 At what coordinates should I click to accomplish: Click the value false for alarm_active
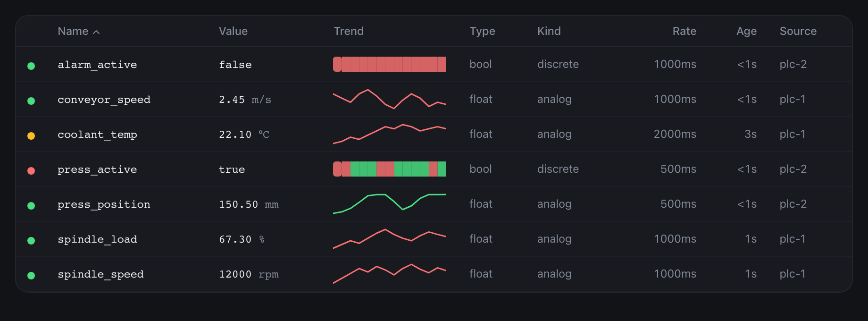point(235,65)
